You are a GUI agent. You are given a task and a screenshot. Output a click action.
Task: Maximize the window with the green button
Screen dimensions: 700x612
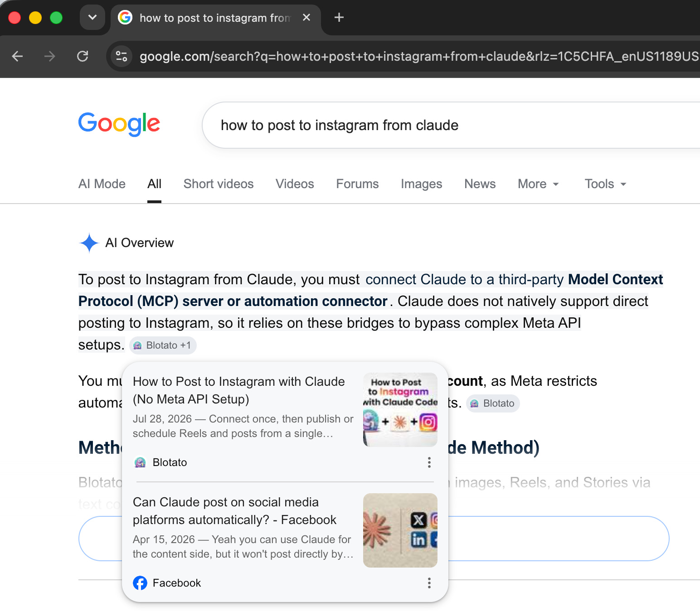(x=56, y=18)
